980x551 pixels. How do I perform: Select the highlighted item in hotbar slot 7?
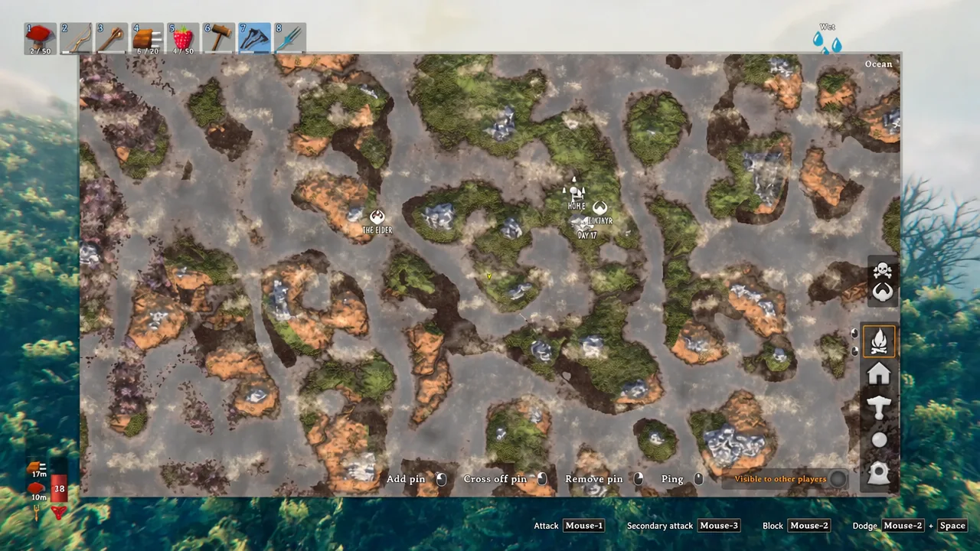click(x=255, y=38)
